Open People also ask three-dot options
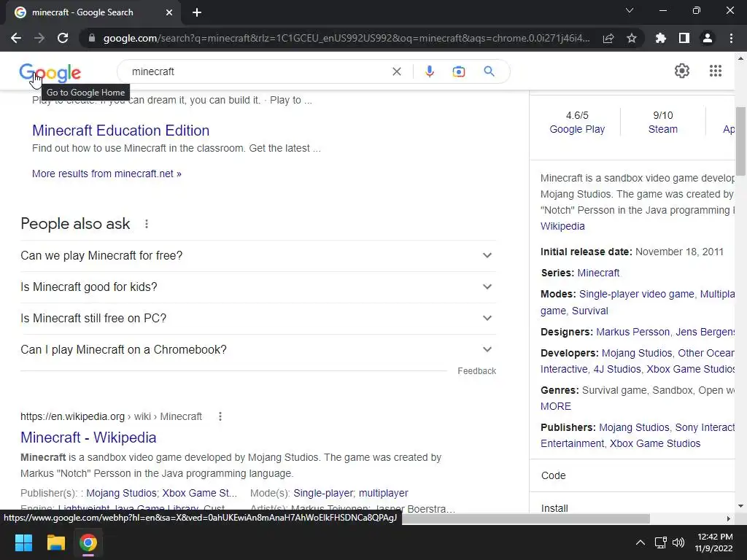Screen dimensions: 747x560 click(147, 224)
